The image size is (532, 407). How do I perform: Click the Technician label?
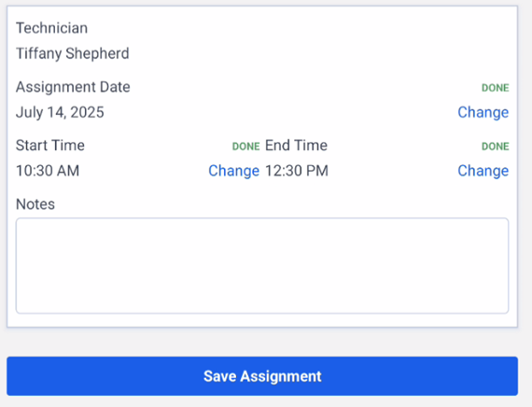point(52,28)
